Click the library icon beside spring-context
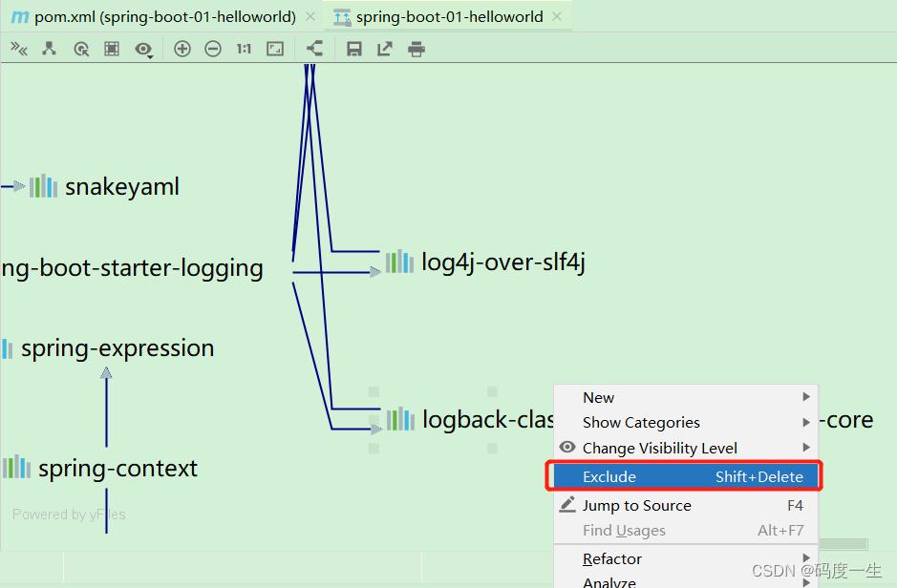This screenshot has height=588, width=897. coord(16,468)
